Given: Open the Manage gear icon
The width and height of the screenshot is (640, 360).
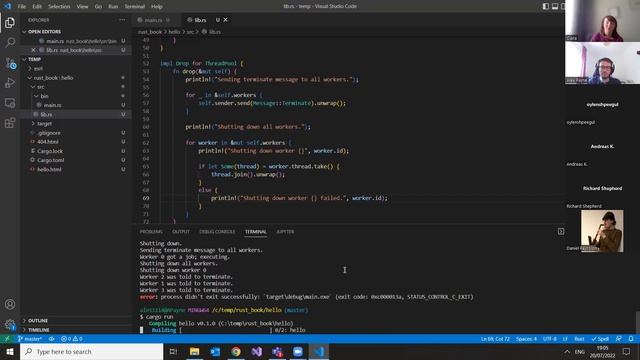Looking at the screenshot, I should pos(10,324).
